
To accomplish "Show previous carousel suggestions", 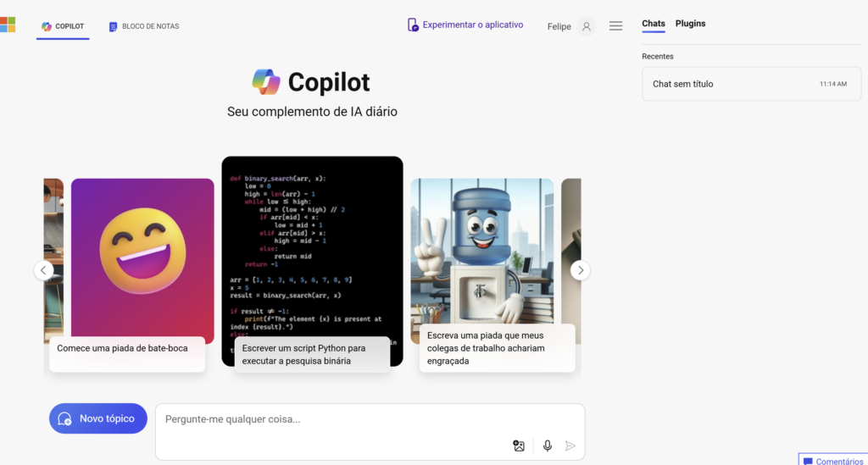I will tap(44, 270).
